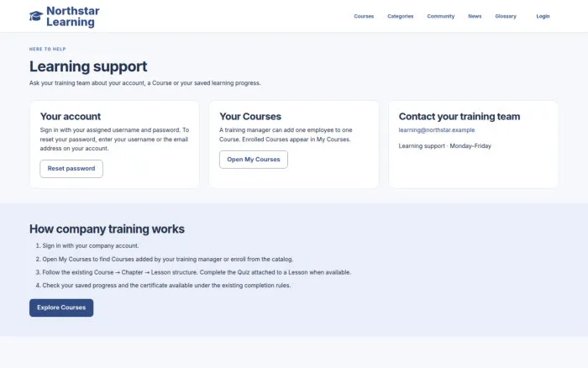Click the How company training works heading

pyautogui.click(x=107, y=229)
